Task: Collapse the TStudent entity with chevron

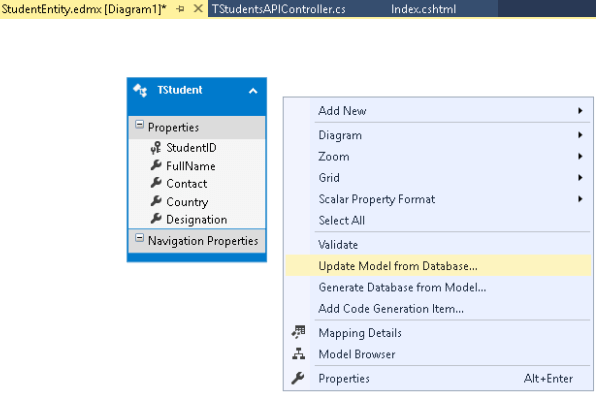Action: pos(253,91)
